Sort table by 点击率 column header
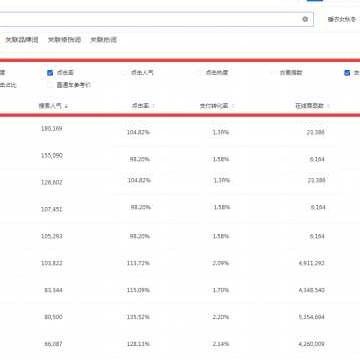 140,106
